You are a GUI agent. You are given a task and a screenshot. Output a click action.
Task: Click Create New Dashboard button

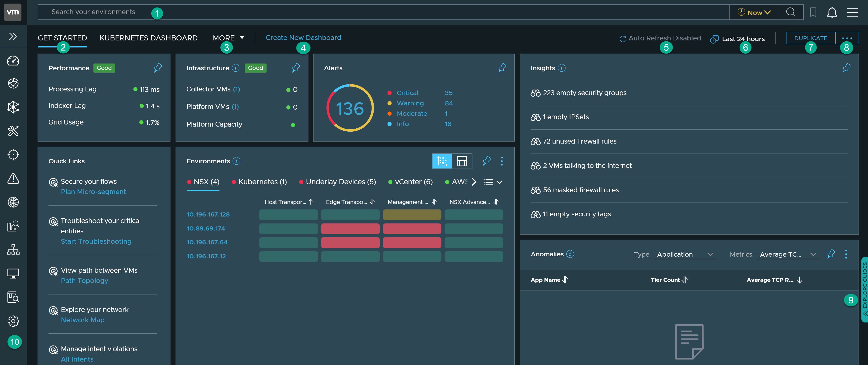303,38
